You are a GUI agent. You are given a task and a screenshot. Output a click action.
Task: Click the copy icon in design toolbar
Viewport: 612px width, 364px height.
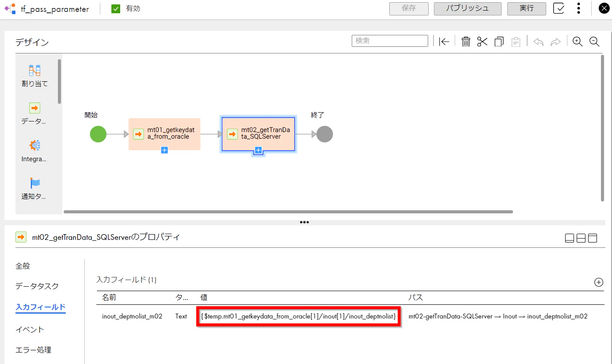coord(499,42)
